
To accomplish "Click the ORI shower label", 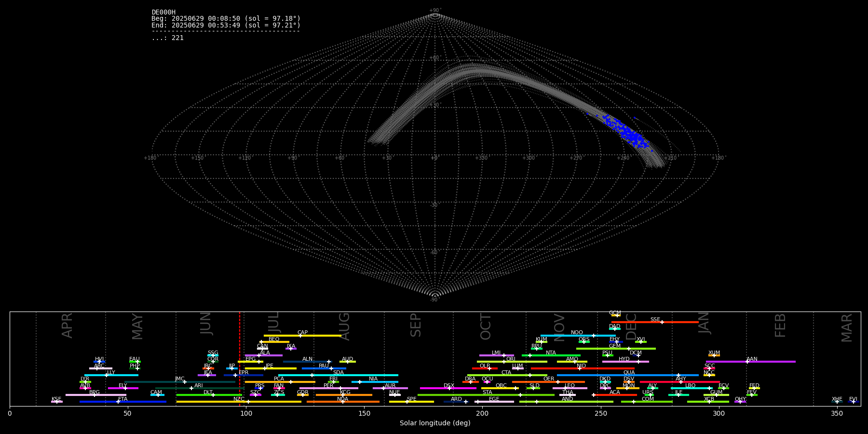I will (511, 359).
